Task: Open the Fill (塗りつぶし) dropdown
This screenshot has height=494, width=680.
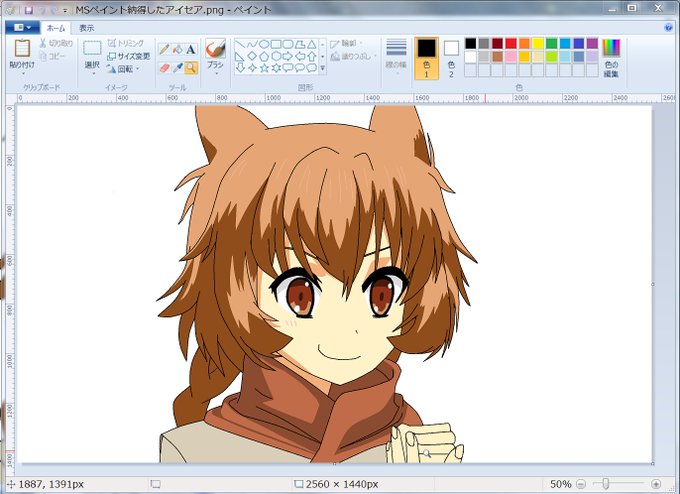Action: (x=354, y=56)
